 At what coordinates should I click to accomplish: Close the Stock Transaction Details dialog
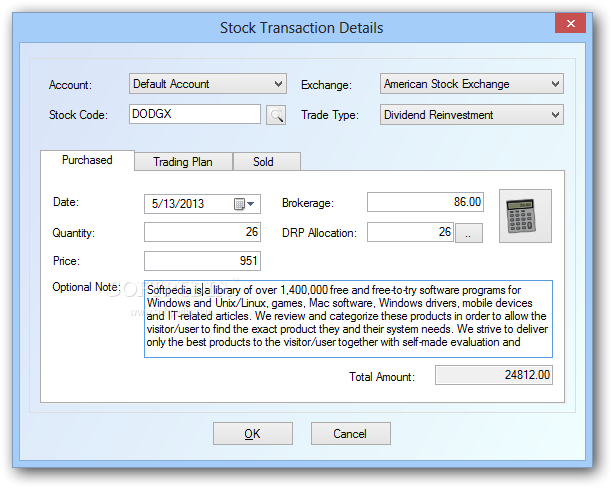(570, 23)
